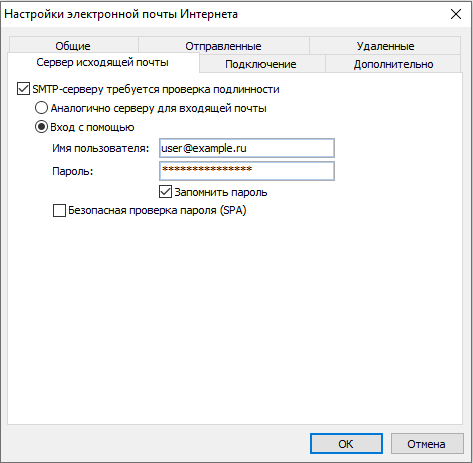The image size is (473, 463).
Task: Switch to the Дополнительно tab
Action: (x=393, y=64)
